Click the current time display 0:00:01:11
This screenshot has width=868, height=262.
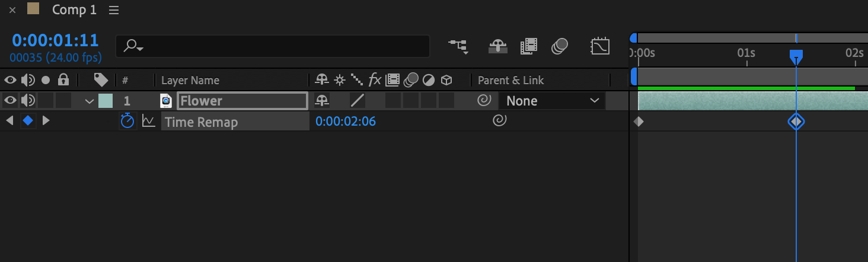[x=55, y=40]
